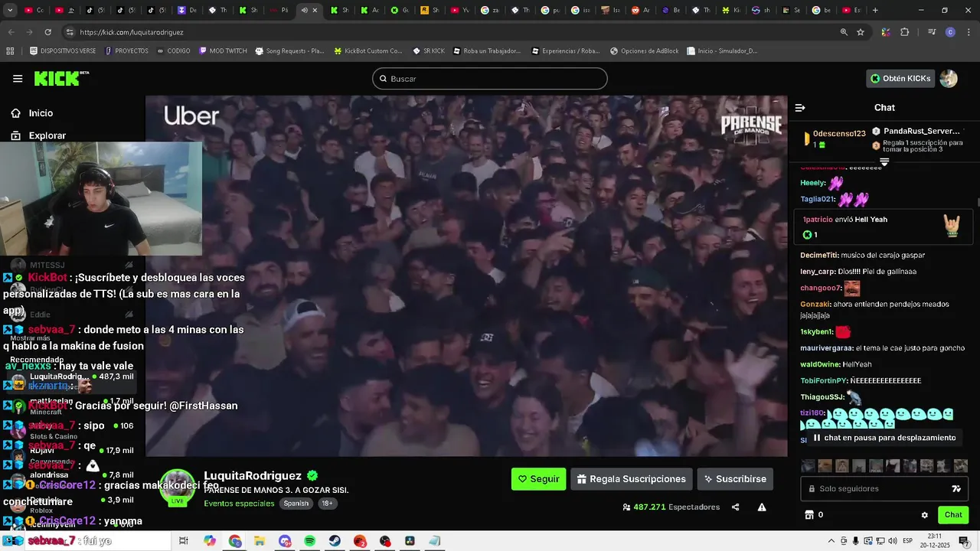Viewport: 980px width, 551px height.
Task: Open LuquitaRodriguez channel avatar
Action: pos(178,487)
